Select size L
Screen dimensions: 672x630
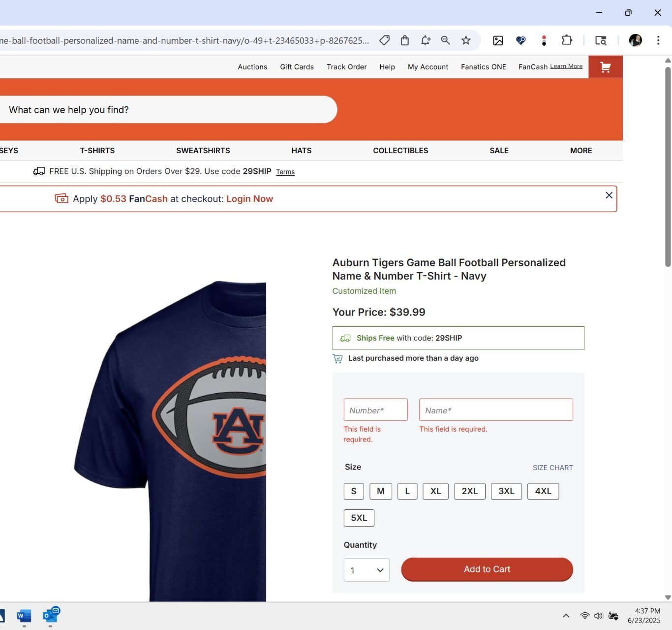pos(407,491)
